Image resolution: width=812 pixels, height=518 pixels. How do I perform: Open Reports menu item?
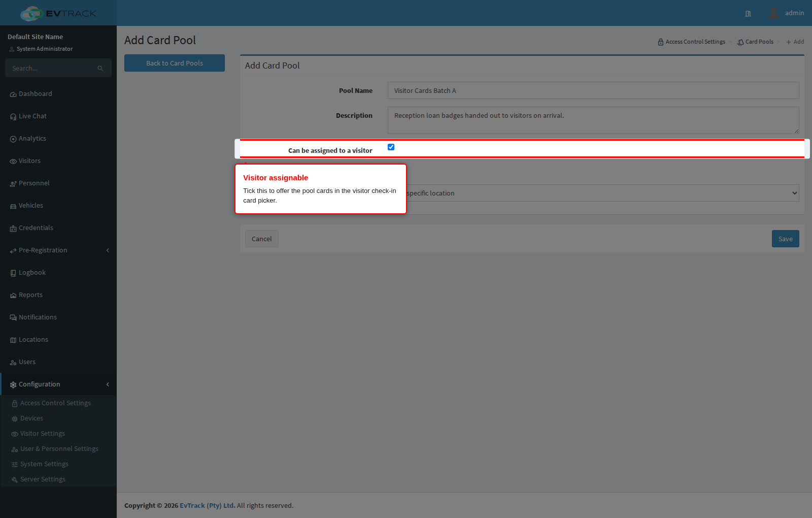[x=58, y=295]
